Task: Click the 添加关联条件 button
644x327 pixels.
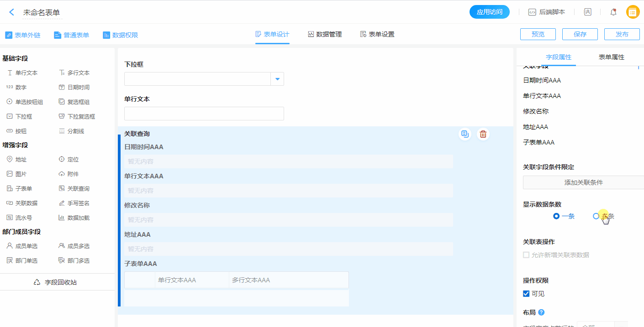Action: (x=583, y=182)
